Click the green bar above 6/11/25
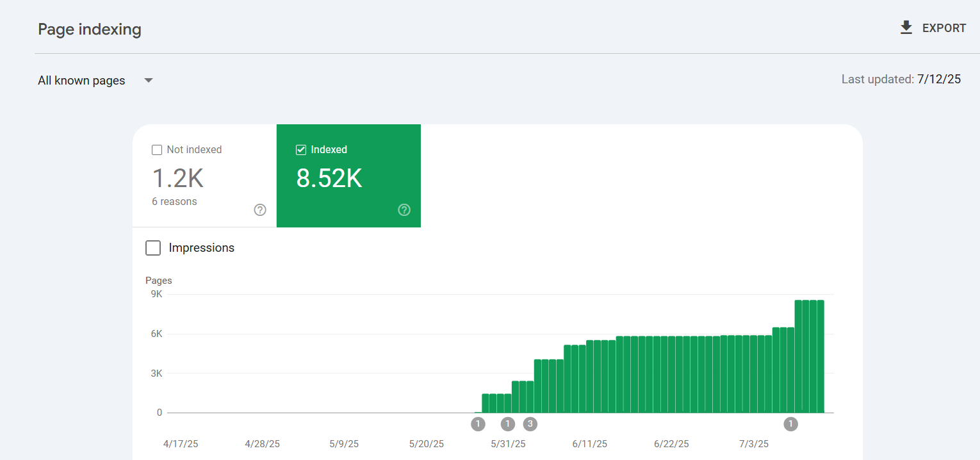This screenshot has width=980, height=460. pyautogui.click(x=590, y=378)
